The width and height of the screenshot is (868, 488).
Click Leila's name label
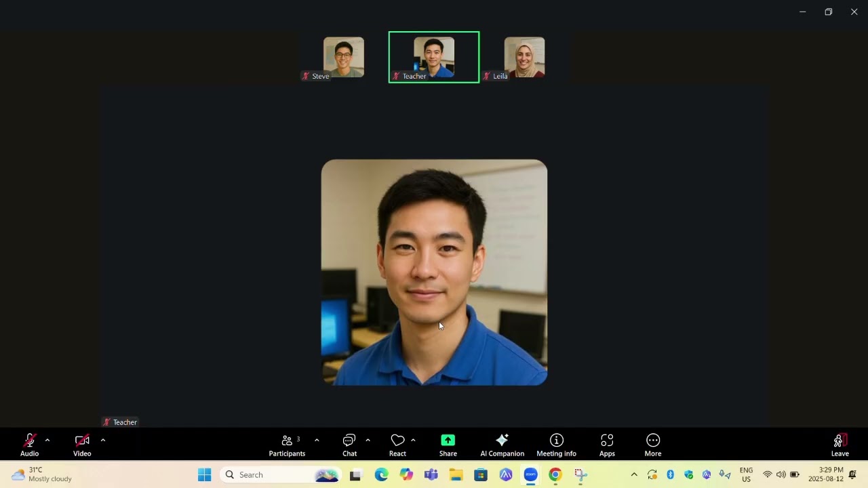tap(495, 76)
